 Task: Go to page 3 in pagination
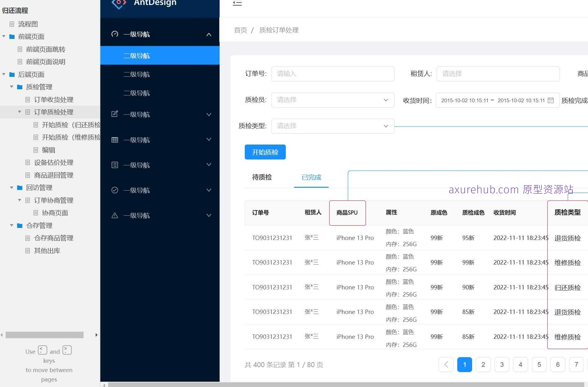pyautogui.click(x=502, y=365)
